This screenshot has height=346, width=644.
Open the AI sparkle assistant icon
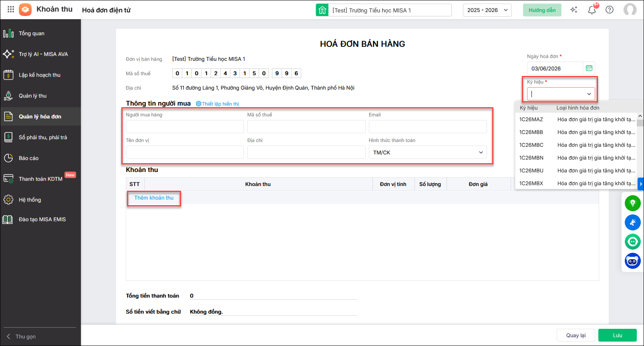coord(574,10)
